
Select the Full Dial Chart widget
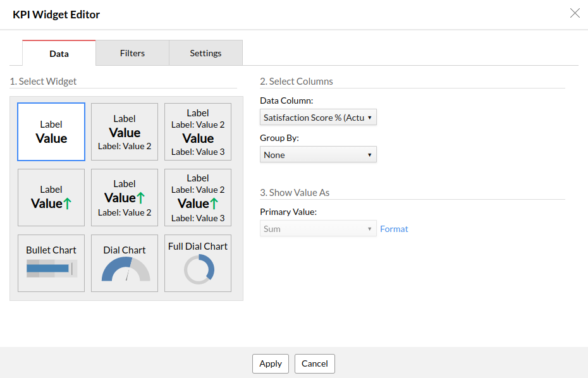pyautogui.click(x=198, y=263)
